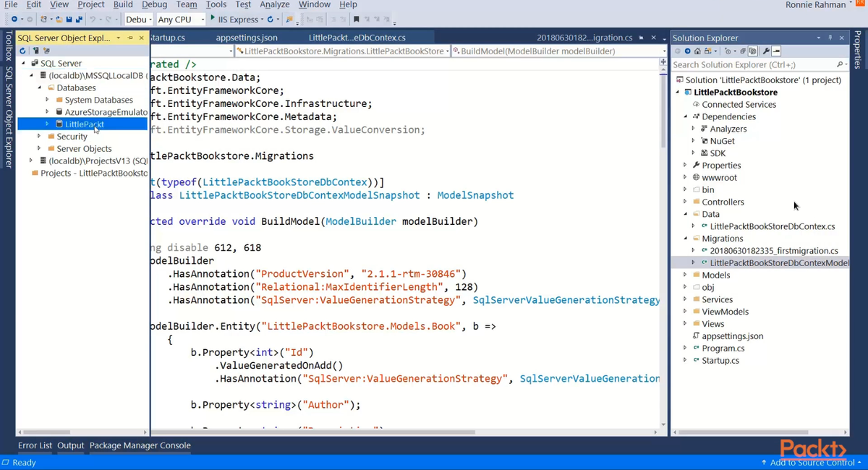This screenshot has height=470, width=868.
Task: Click the Navigate Backward toolbar icon
Action: pyautogui.click(x=14, y=19)
